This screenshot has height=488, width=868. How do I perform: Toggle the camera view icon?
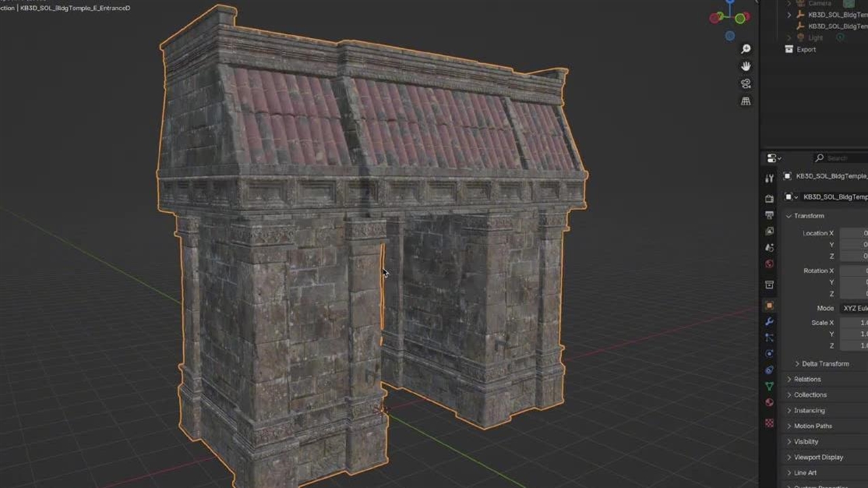tap(746, 84)
